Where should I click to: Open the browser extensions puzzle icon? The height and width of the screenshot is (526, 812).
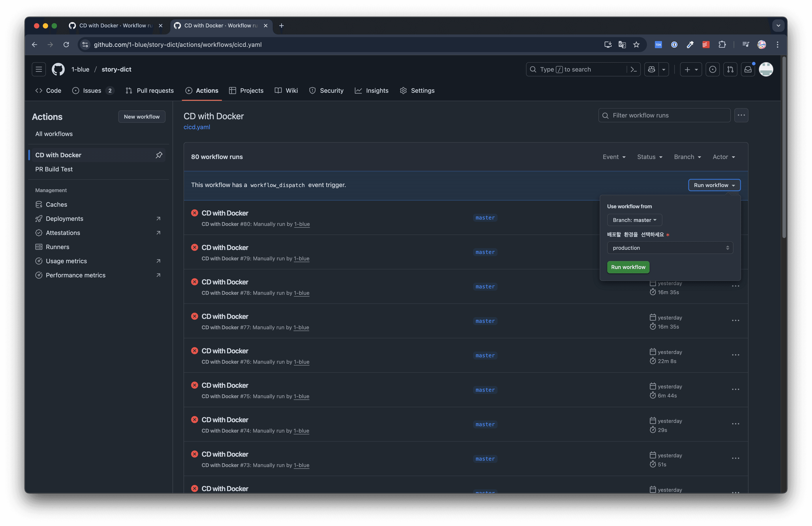pos(723,45)
